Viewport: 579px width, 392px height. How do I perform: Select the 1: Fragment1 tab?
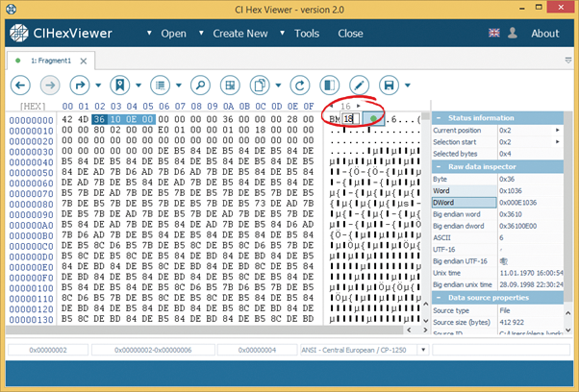point(51,61)
